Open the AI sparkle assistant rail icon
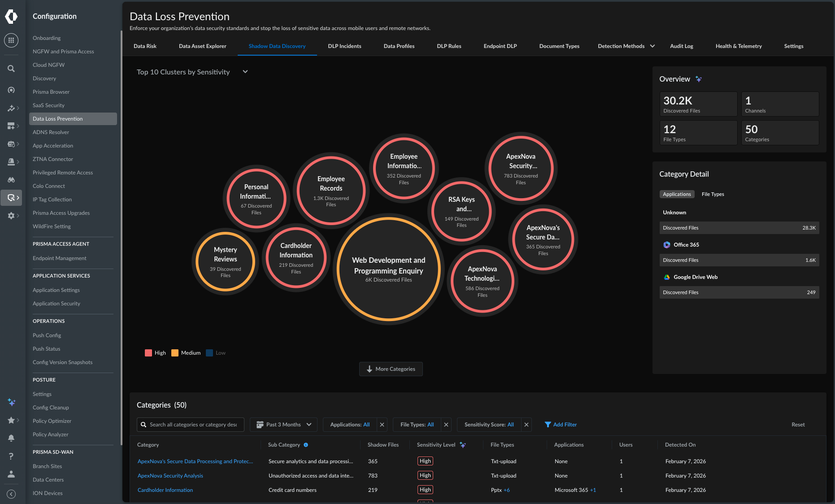835x504 pixels. pyautogui.click(x=12, y=402)
